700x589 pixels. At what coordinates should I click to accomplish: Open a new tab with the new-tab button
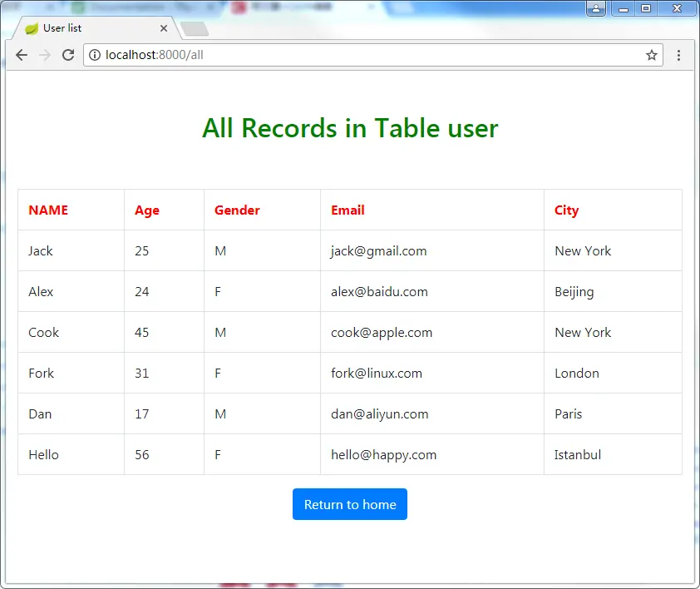tap(195, 29)
